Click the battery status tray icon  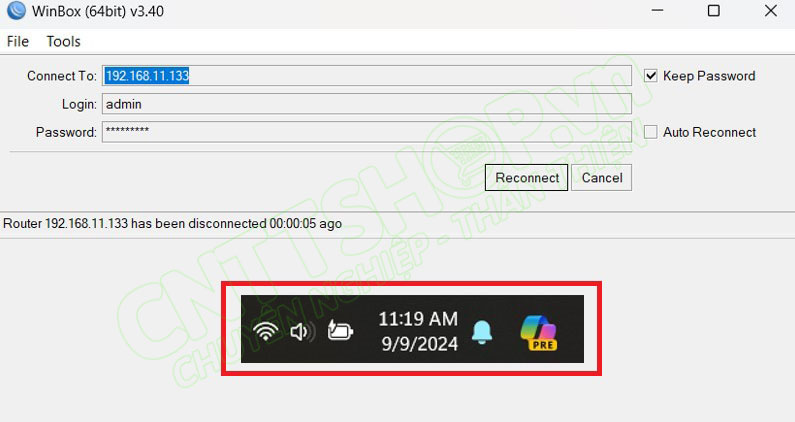(340, 331)
